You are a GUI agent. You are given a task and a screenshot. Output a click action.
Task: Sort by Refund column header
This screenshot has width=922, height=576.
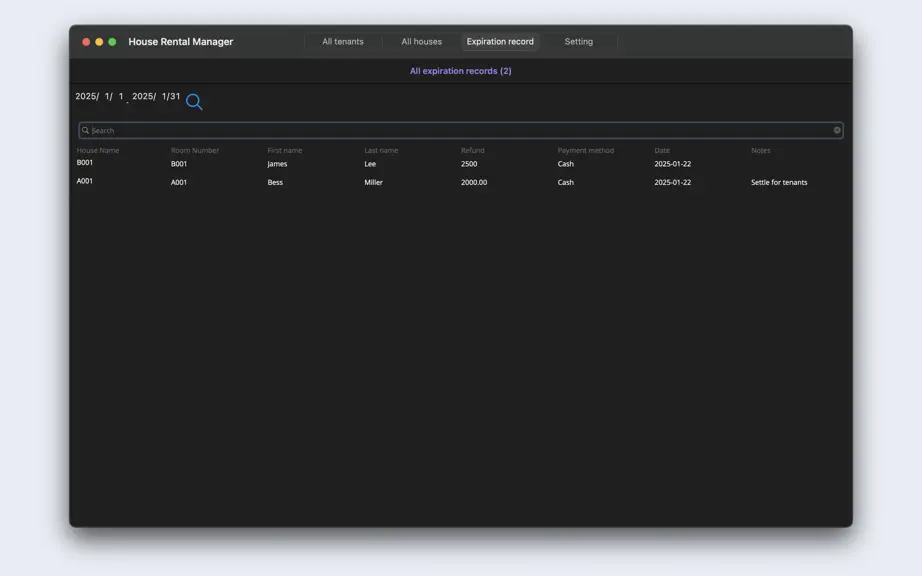[473, 150]
